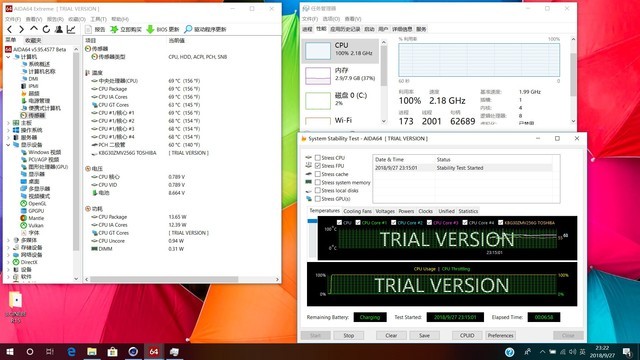Switch to the Cooling Fans tab
Viewport: 640px width, 360px height.
point(358,211)
